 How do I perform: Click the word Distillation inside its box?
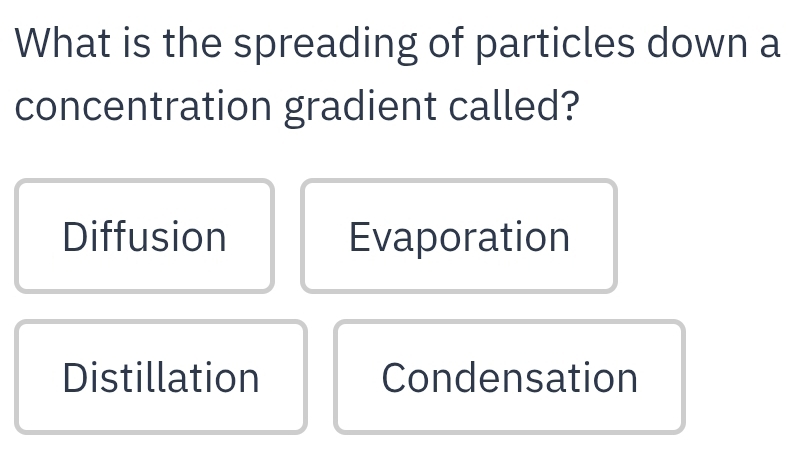161,378
